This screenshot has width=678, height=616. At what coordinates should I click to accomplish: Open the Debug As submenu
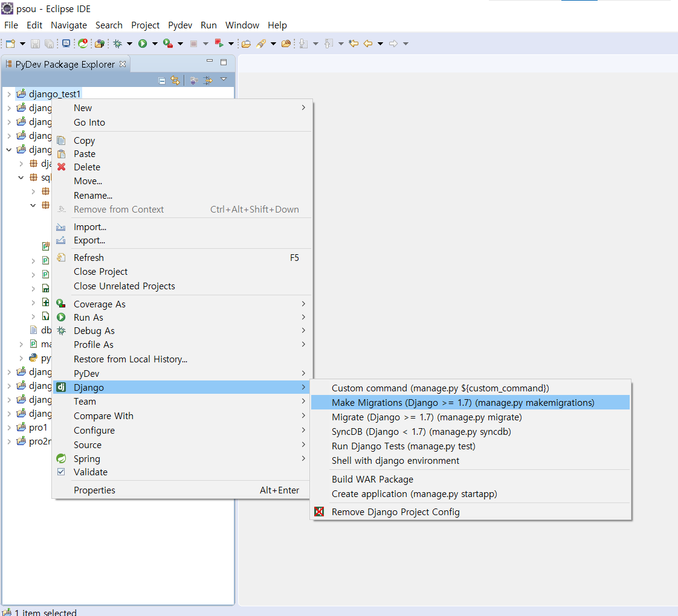click(x=181, y=331)
